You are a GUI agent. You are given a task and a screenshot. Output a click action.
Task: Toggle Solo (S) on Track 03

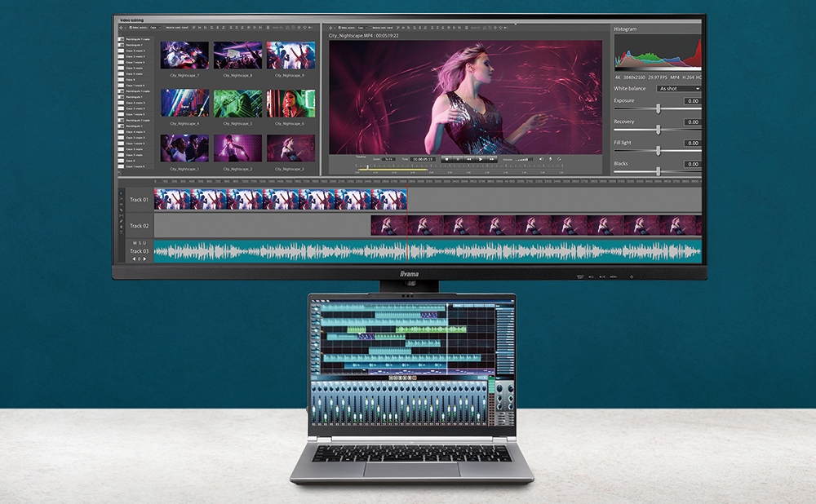140,243
